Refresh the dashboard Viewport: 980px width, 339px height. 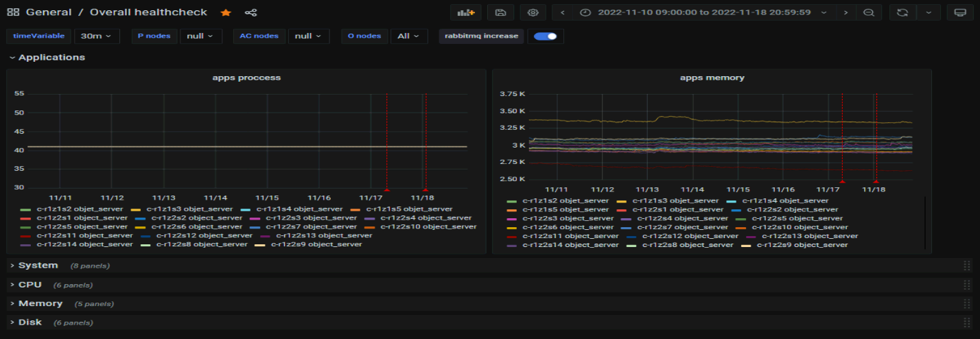902,12
